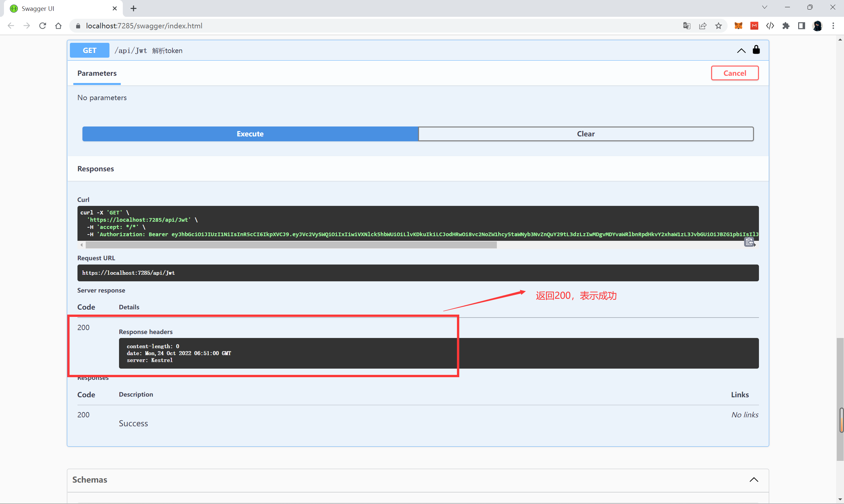Click the Cancel button

(x=735, y=73)
